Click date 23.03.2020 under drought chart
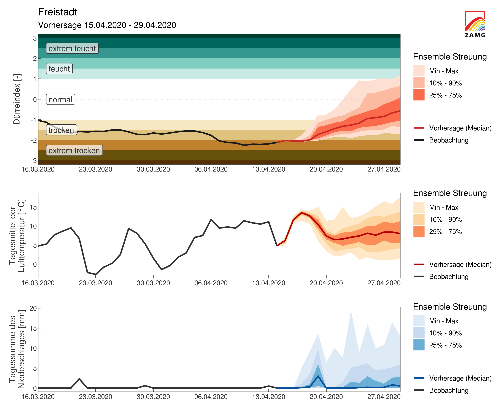Image resolution: width=504 pixels, height=420 pixels. pos(96,169)
